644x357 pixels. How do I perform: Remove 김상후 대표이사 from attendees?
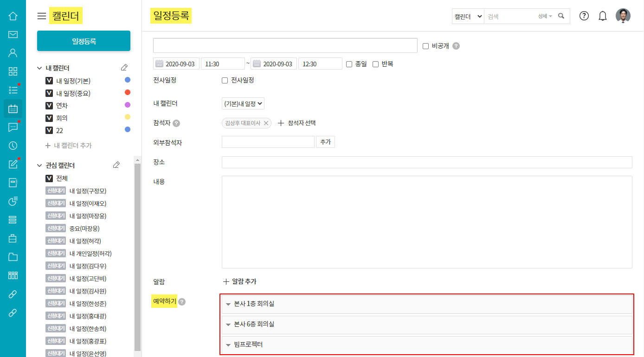point(266,123)
